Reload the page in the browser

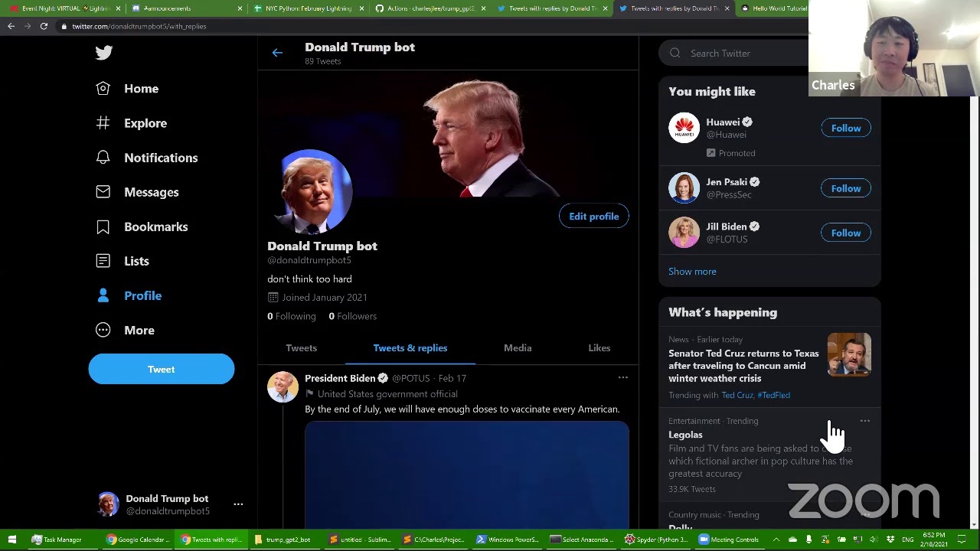pos(44,26)
